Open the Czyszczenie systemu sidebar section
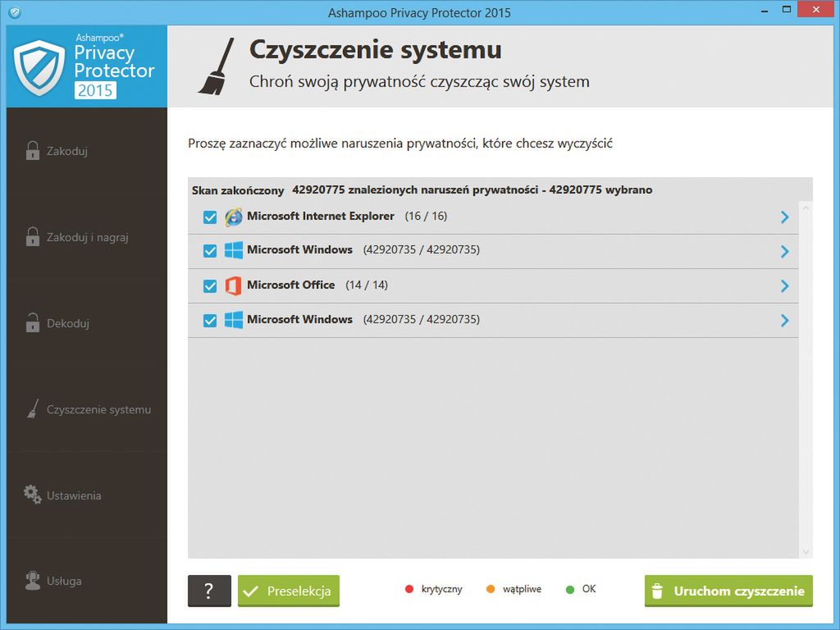This screenshot has width=840, height=630. tap(87, 409)
